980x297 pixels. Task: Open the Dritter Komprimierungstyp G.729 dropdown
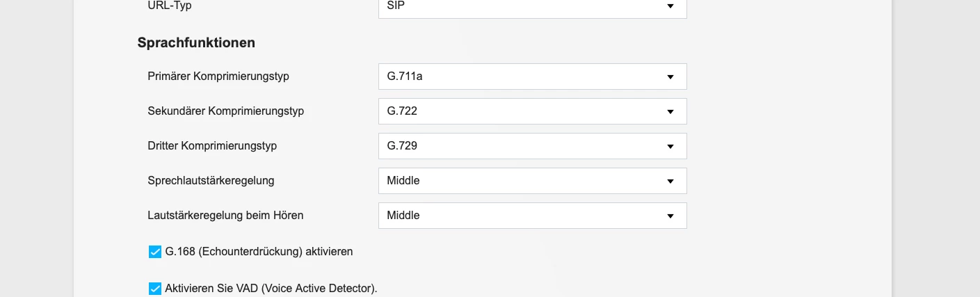point(532,146)
